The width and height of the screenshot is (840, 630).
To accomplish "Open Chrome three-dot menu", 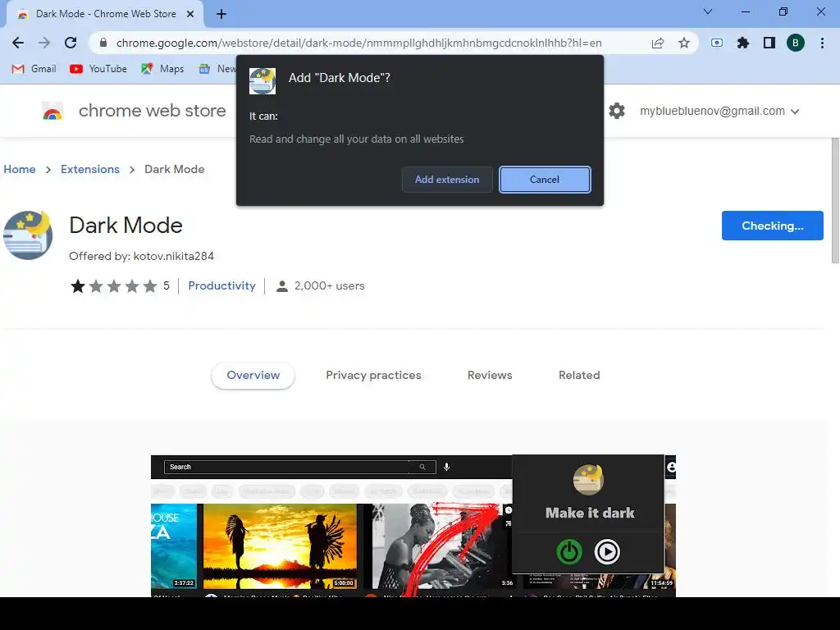I will point(822,43).
